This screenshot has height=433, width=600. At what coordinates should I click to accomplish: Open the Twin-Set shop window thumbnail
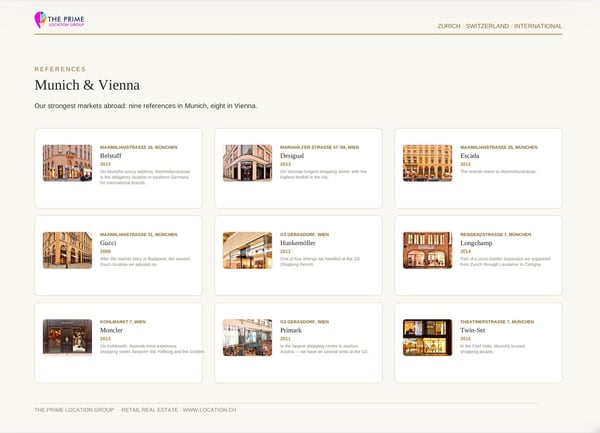[427, 337]
